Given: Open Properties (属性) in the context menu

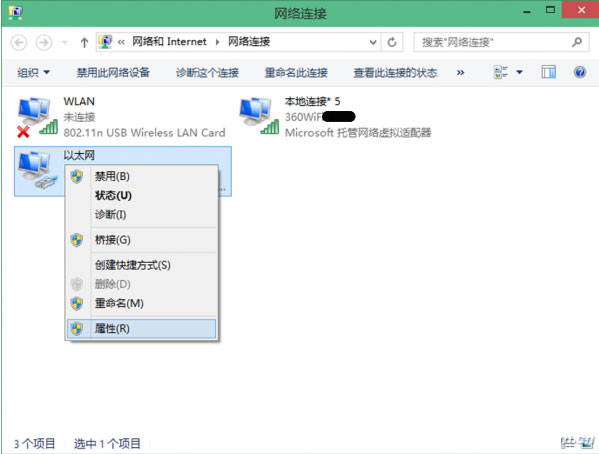Looking at the screenshot, I should [x=141, y=329].
